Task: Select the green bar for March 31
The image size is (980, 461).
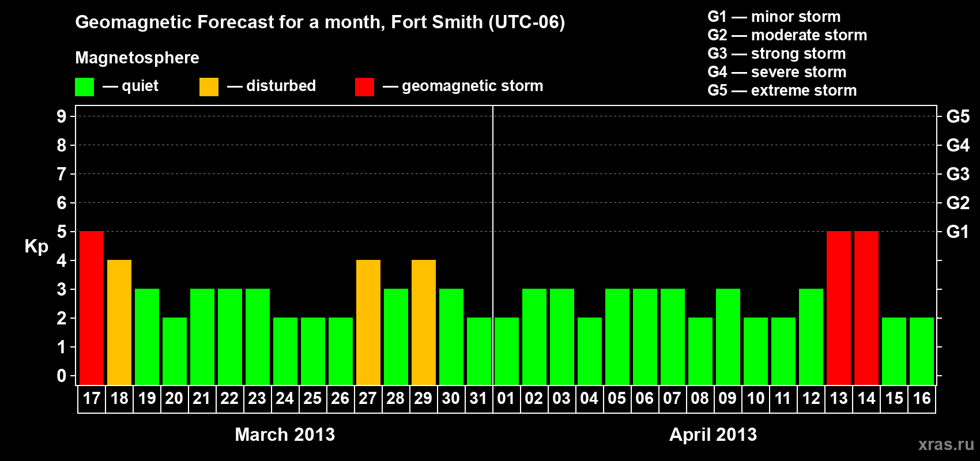Action: point(479,351)
